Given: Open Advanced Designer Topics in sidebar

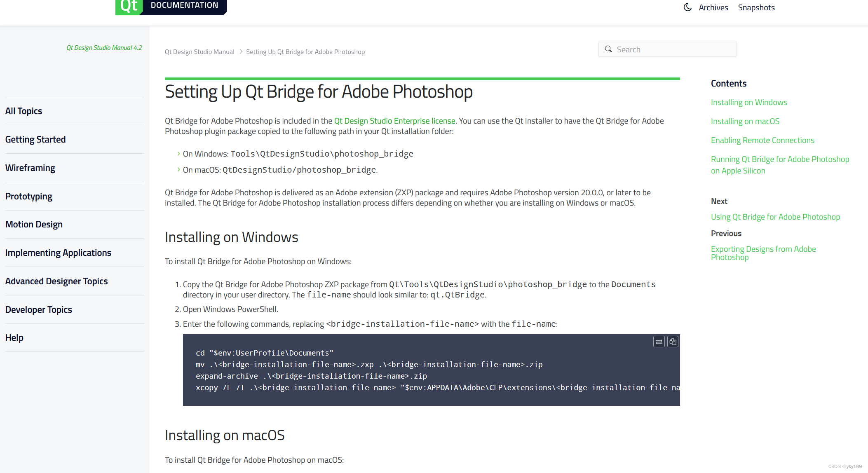Looking at the screenshot, I should pyautogui.click(x=56, y=281).
